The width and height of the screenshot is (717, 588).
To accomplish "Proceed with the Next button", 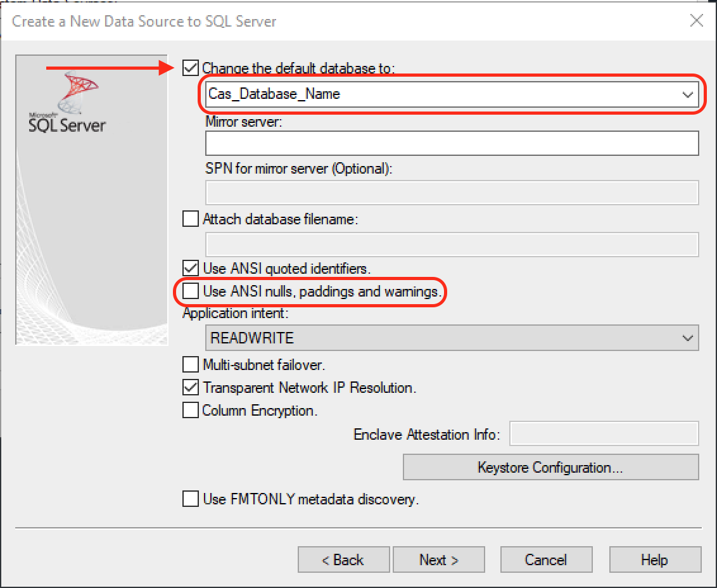I will [x=438, y=559].
